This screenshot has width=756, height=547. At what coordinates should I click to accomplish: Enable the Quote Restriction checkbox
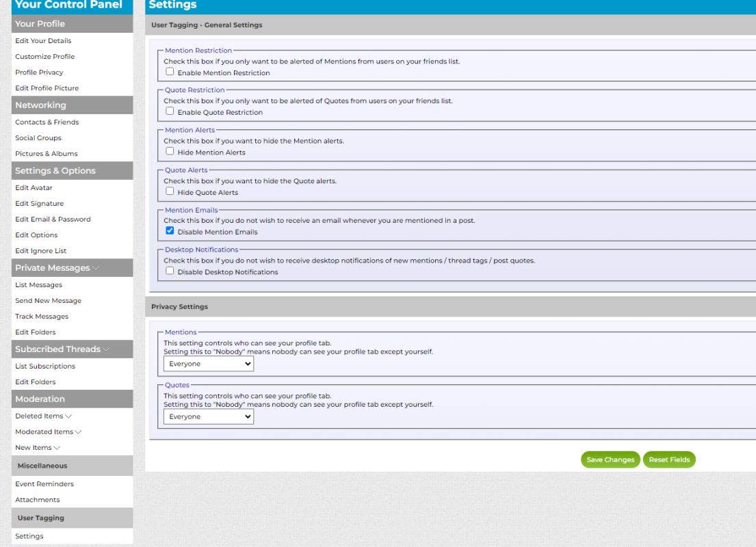point(168,112)
